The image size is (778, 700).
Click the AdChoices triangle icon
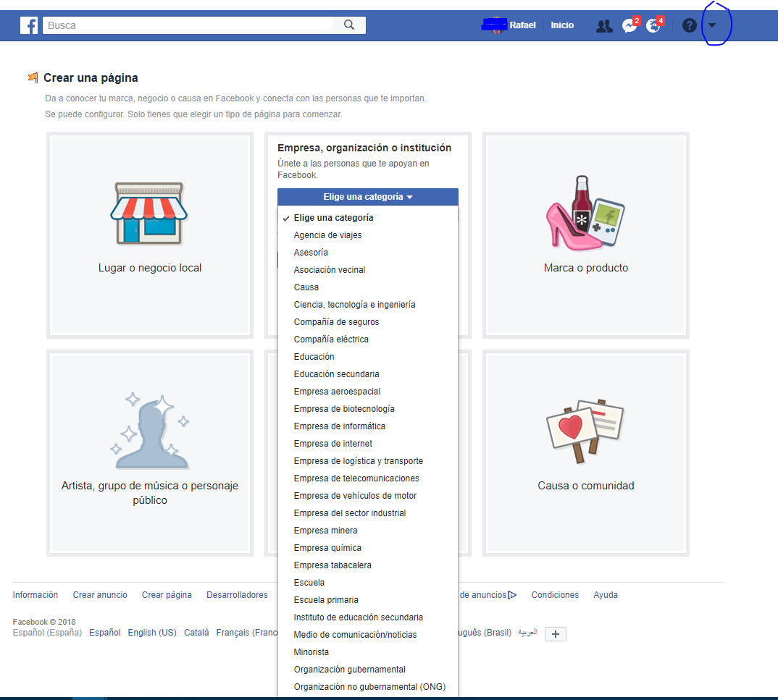(512, 594)
